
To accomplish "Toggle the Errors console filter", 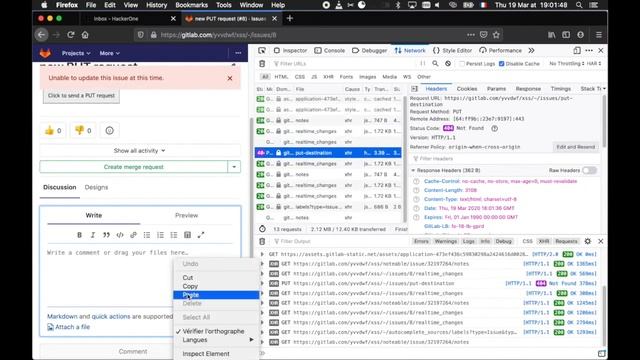I will tap(421, 241).
